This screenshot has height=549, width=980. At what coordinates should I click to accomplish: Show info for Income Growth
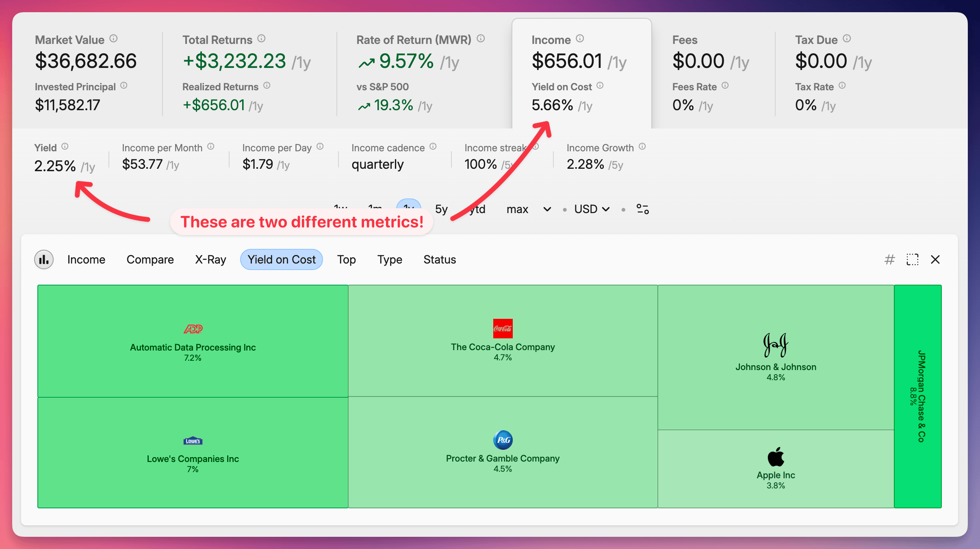(642, 146)
